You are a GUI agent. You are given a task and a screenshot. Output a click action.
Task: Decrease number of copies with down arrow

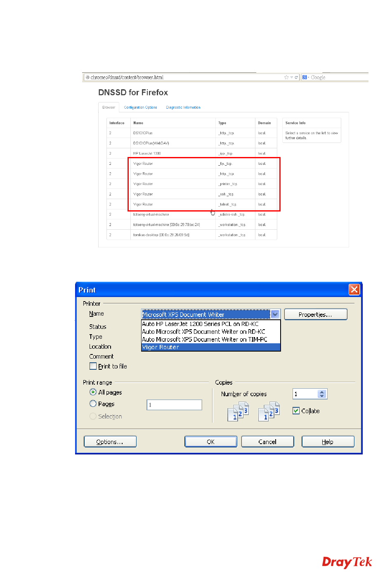point(322,396)
